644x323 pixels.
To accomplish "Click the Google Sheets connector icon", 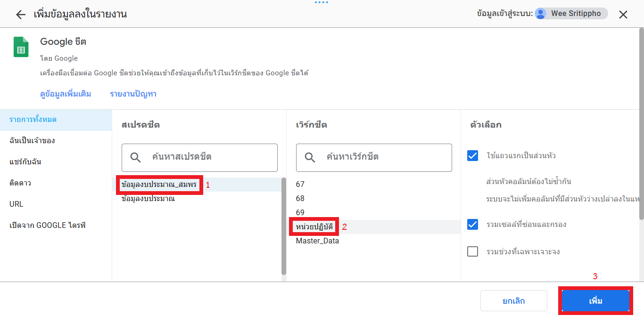I will point(21,47).
